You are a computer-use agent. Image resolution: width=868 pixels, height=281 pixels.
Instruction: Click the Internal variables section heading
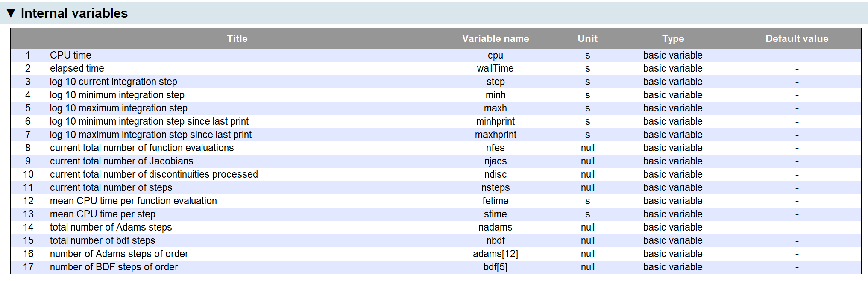74,13
